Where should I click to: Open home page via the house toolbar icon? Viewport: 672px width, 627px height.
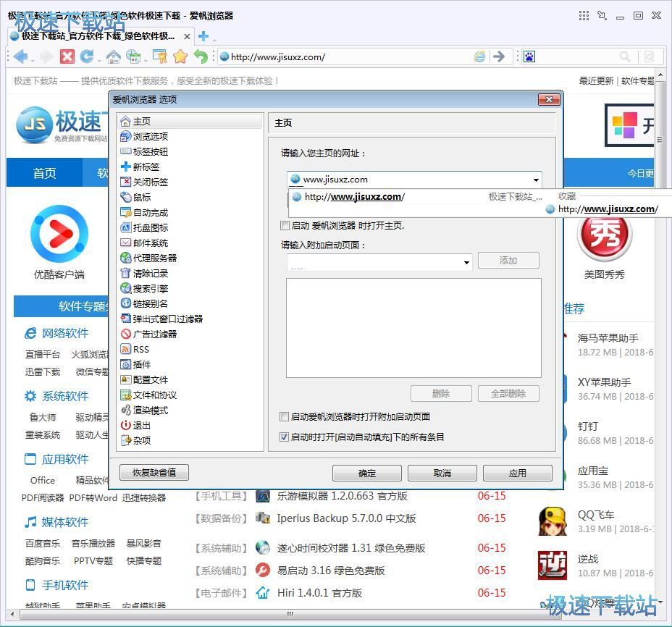click(x=113, y=56)
